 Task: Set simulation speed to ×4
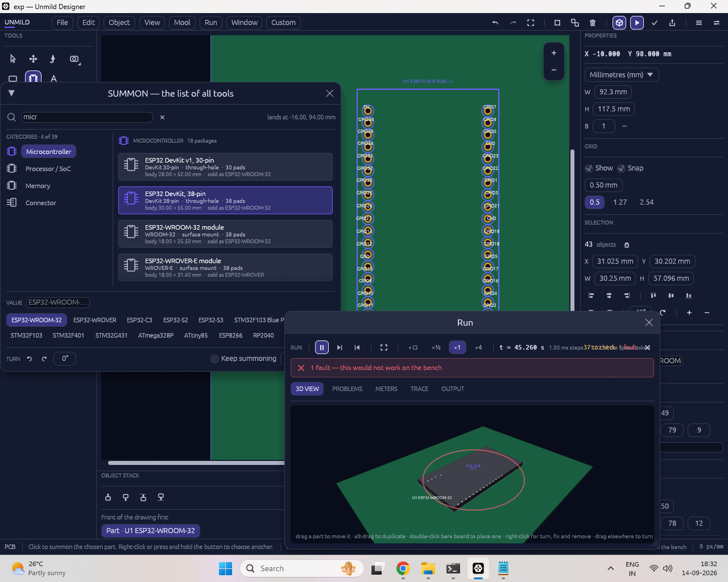point(478,347)
